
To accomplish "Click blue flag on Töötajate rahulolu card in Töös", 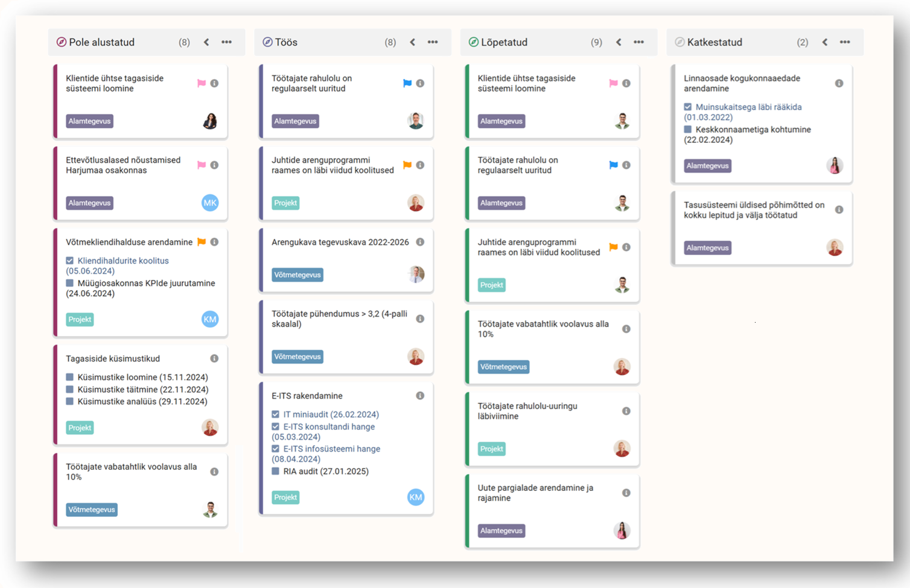I will (407, 83).
